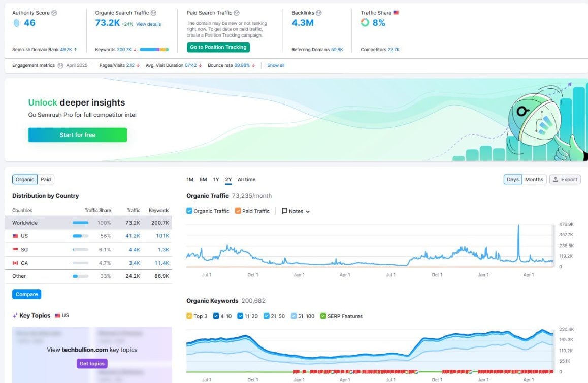The height and width of the screenshot is (383, 588).
Task: Toggle the 11-20 keywords checkbox
Action: click(240, 316)
